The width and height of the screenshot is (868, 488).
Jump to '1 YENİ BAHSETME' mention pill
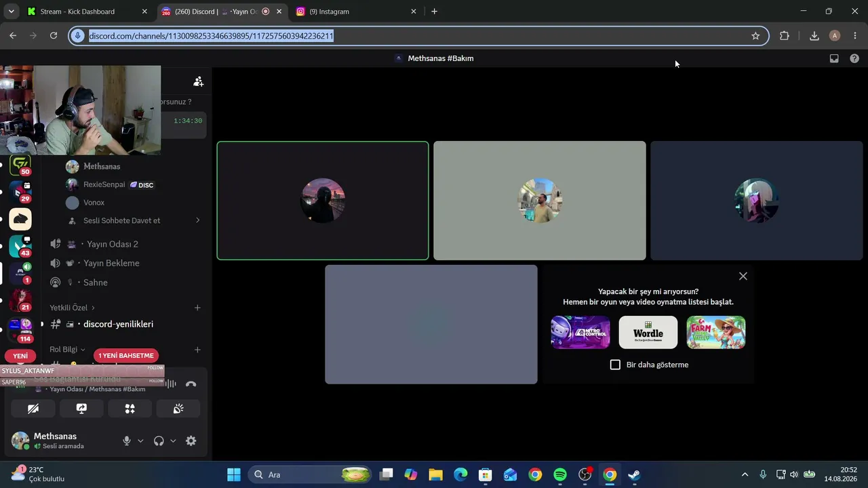(x=126, y=355)
